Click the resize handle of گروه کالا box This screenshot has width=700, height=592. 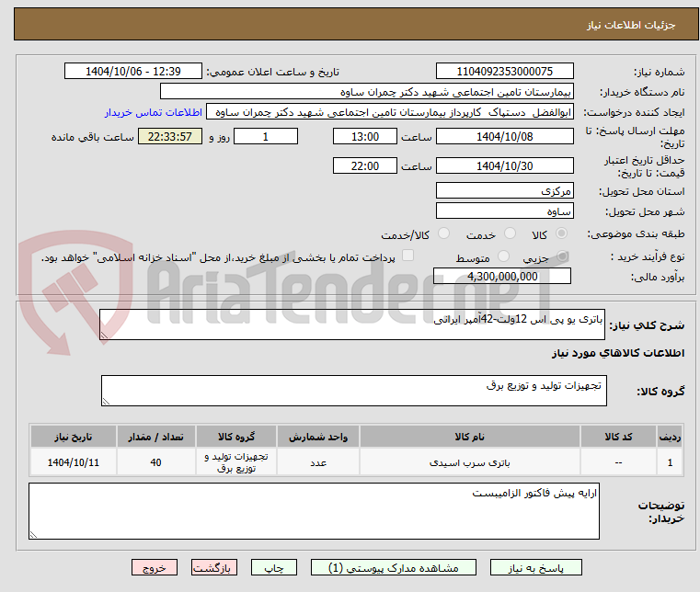click(x=106, y=402)
